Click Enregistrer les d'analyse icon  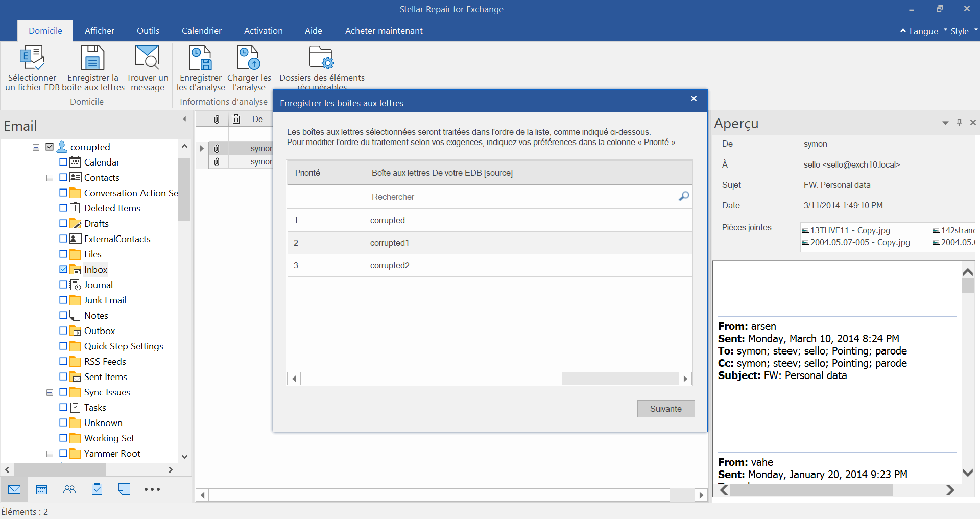[200, 58]
